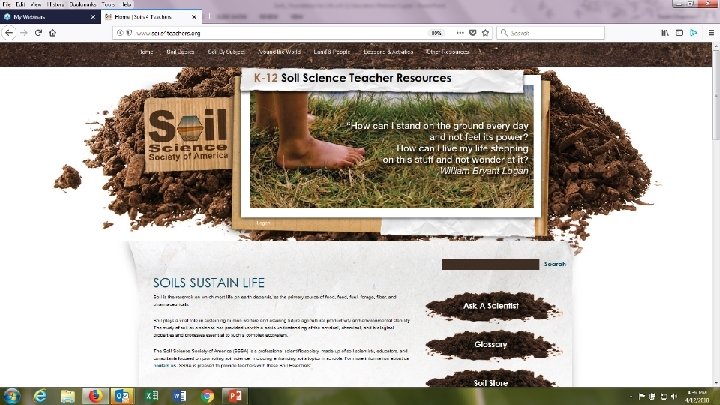Click the volume speaker tray icon
The width and height of the screenshot is (720, 405).
[674, 396]
